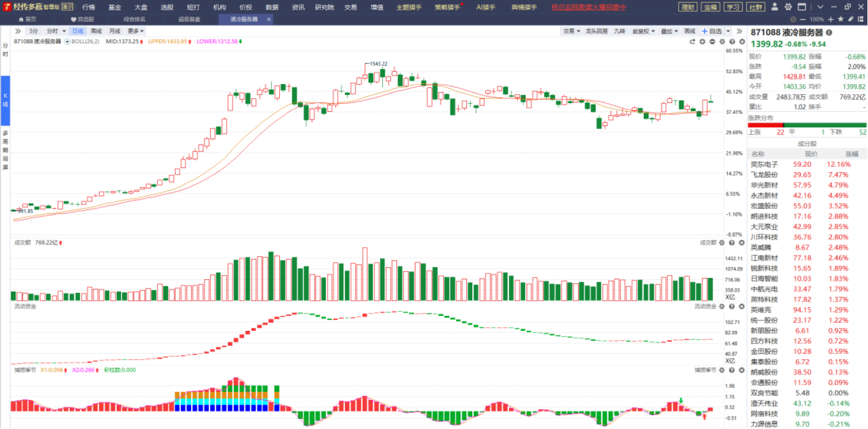Open help icon for 捕捞季节 indicator
868x429 pixels.
click(732, 370)
